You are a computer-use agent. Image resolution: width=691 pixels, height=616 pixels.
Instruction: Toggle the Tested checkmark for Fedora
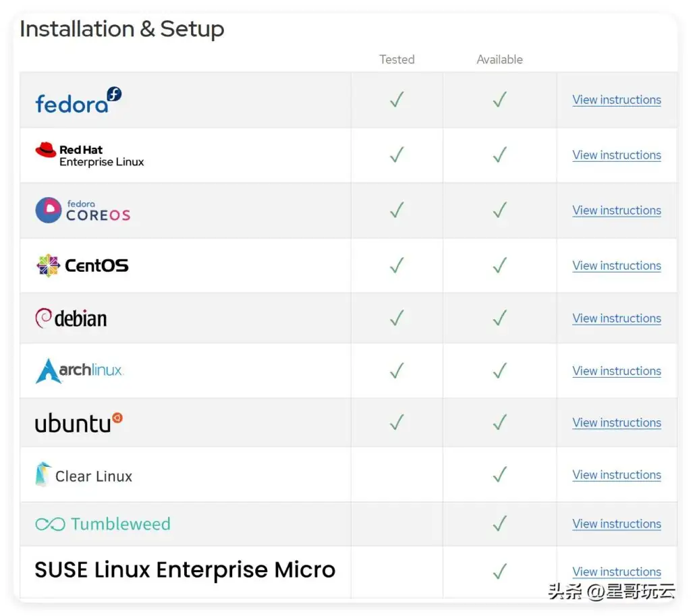coord(397,99)
